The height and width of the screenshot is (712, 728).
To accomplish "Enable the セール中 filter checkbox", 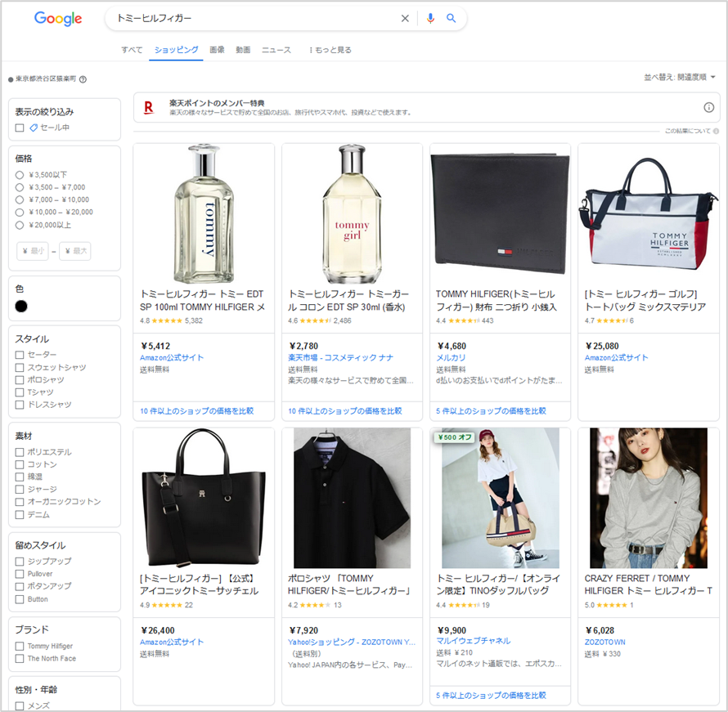I will pyautogui.click(x=20, y=128).
